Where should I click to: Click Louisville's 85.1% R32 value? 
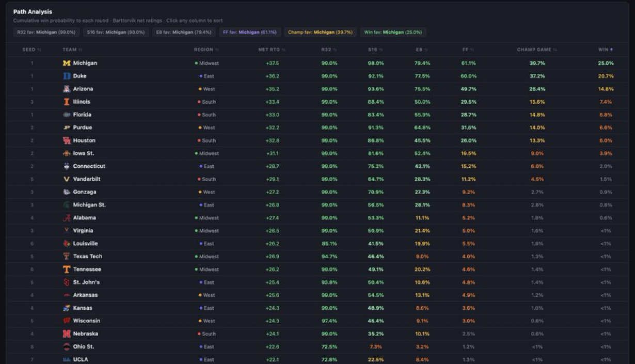329,244
